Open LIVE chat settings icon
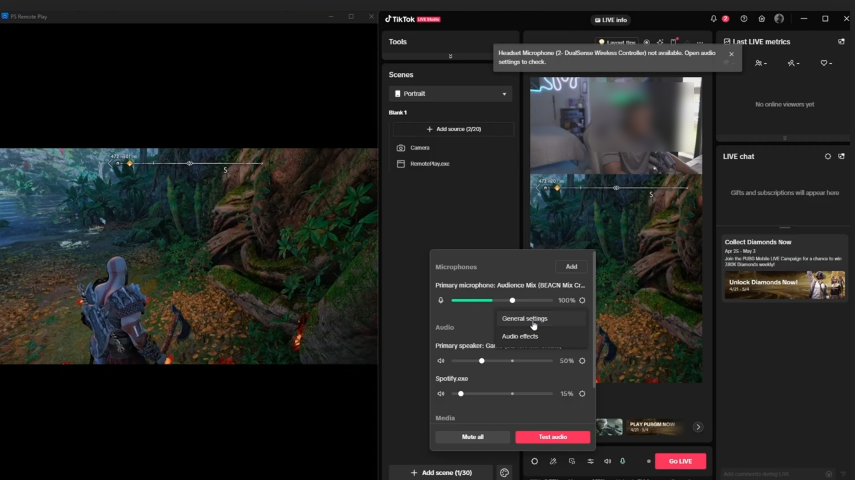 click(x=828, y=157)
